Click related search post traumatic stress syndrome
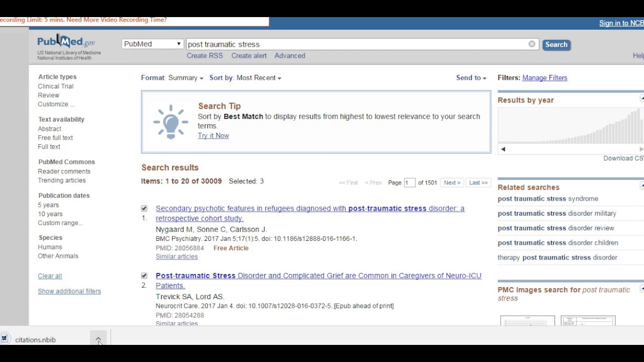Image resolution: width=644 pixels, height=362 pixels. click(548, 199)
